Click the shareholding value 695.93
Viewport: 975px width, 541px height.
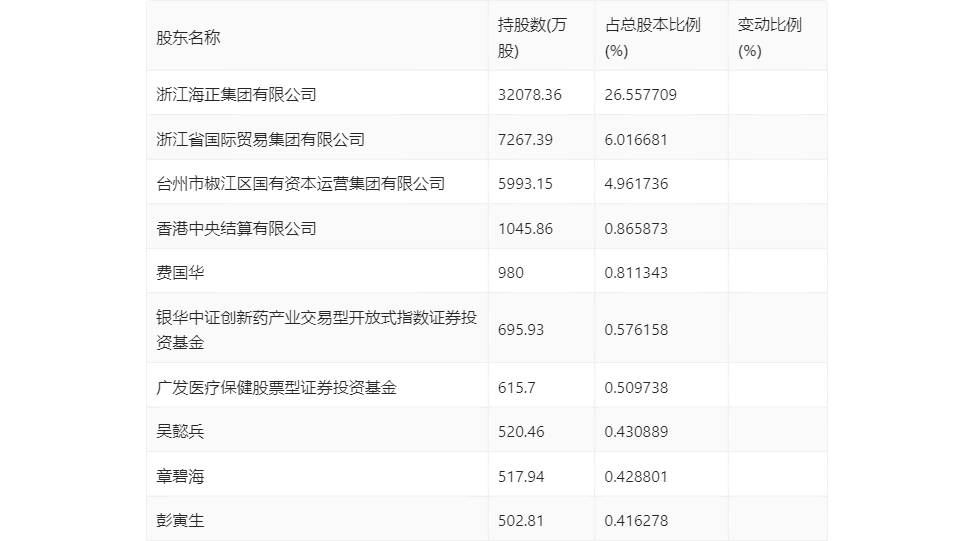(x=521, y=330)
